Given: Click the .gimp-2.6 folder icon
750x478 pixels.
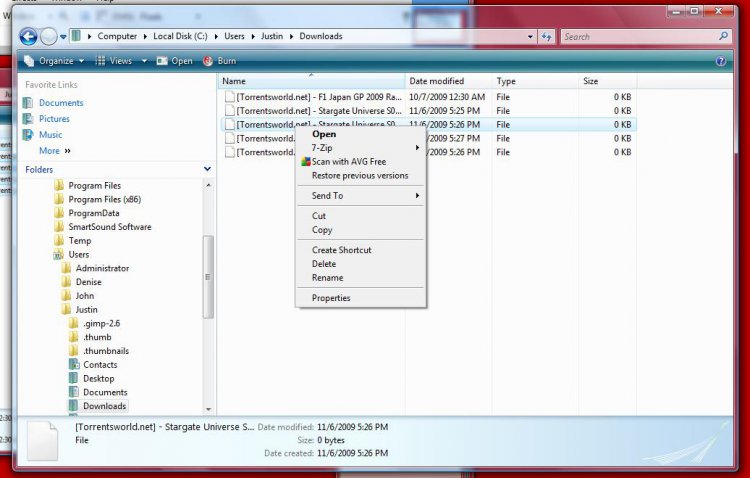Looking at the screenshot, I should (x=73, y=323).
